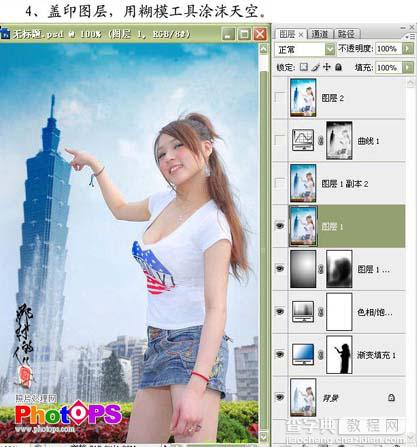Maximize the 无标题.psd document window
Image resolution: width=417 pixels, height=447 pixels.
point(244,34)
